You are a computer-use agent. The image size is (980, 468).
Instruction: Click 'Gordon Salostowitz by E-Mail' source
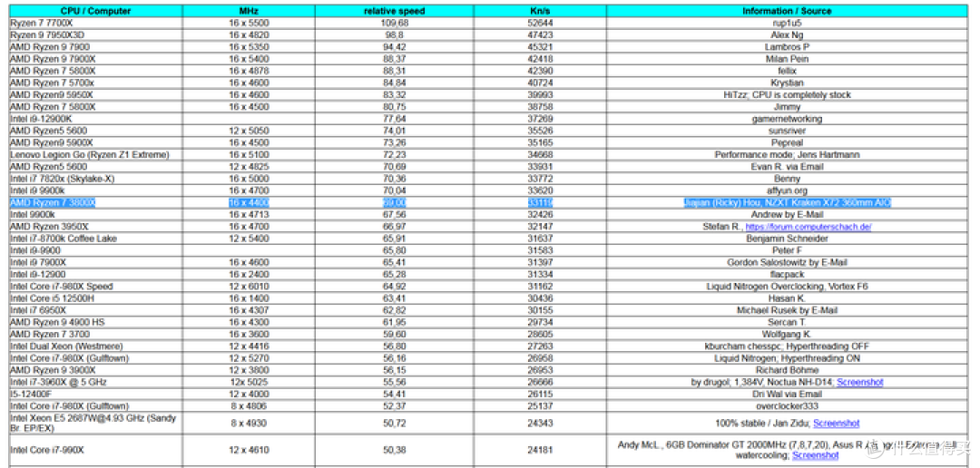click(787, 262)
